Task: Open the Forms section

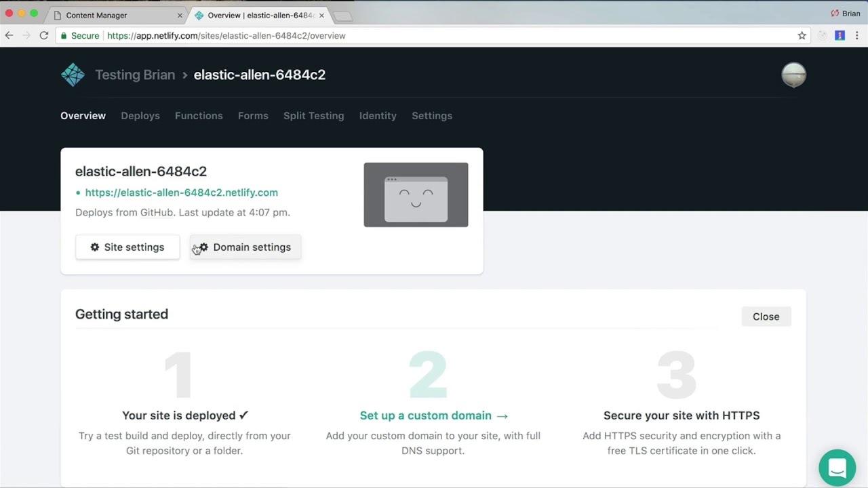Action: [x=253, y=115]
